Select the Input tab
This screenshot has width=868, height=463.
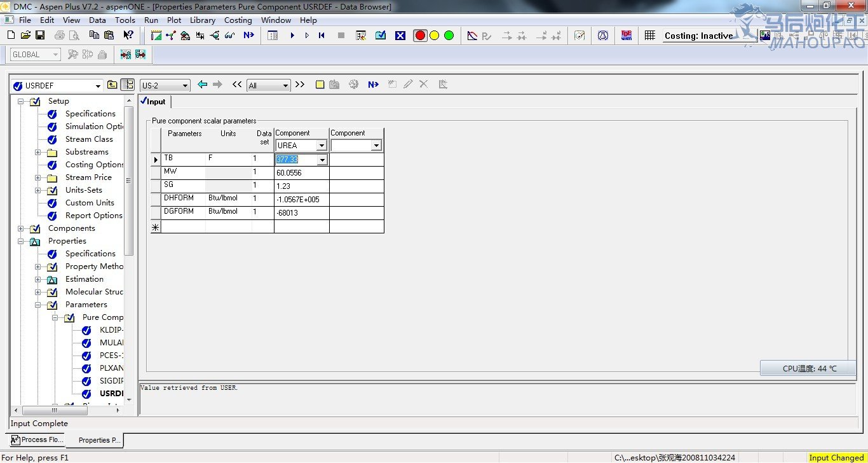[154, 101]
